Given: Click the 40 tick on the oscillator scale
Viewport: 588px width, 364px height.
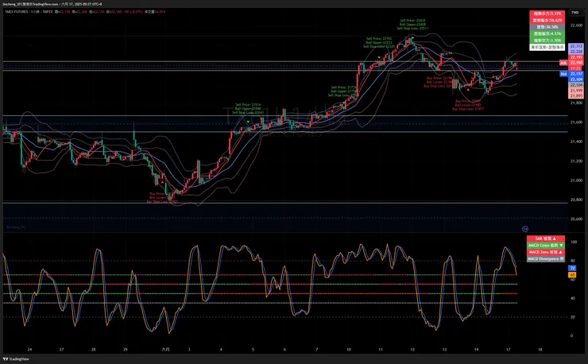Looking at the screenshot, I should tap(573, 298).
